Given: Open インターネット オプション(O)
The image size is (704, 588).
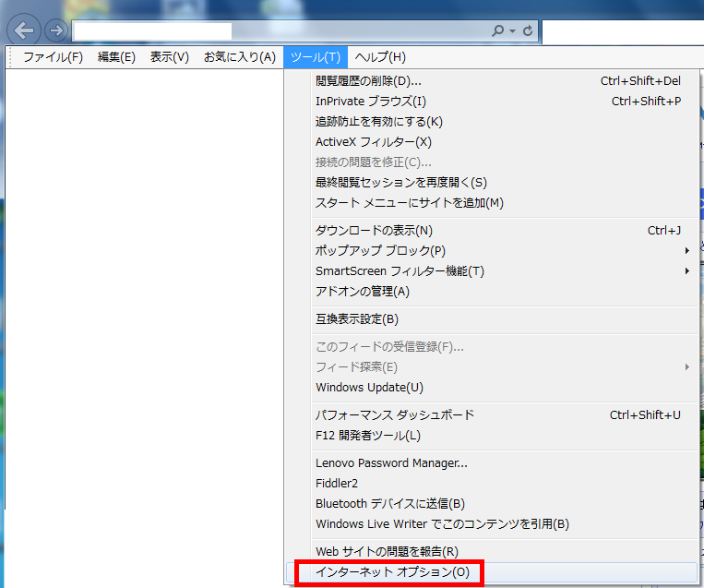Looking at the screenshot, I should (x=492, y=572).
